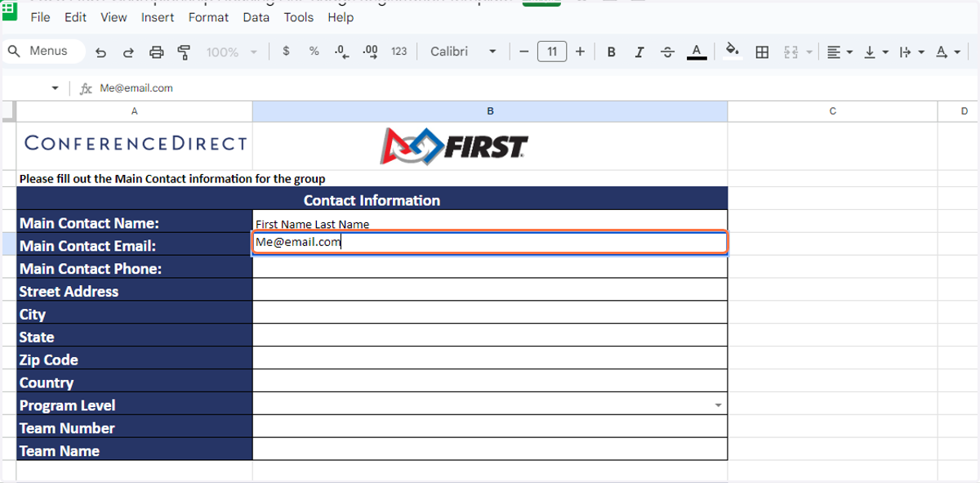Viewport: 980px width, 483px height.
Task: Open the Program Level dropdown arrow
Action: (718, 405)
